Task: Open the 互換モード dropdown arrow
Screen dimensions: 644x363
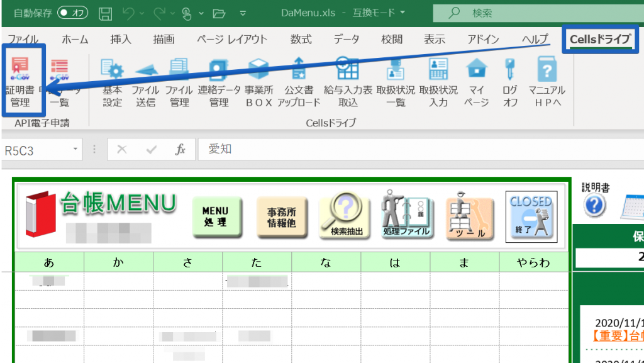Action: [x=402, y=13]
